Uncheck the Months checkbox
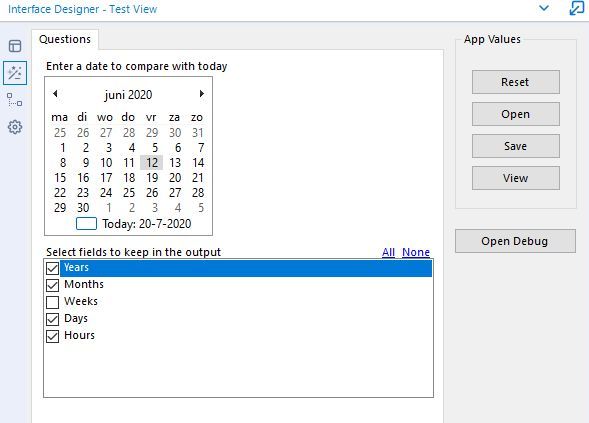Viewport: 589px width, 423px height. (53, 285)
